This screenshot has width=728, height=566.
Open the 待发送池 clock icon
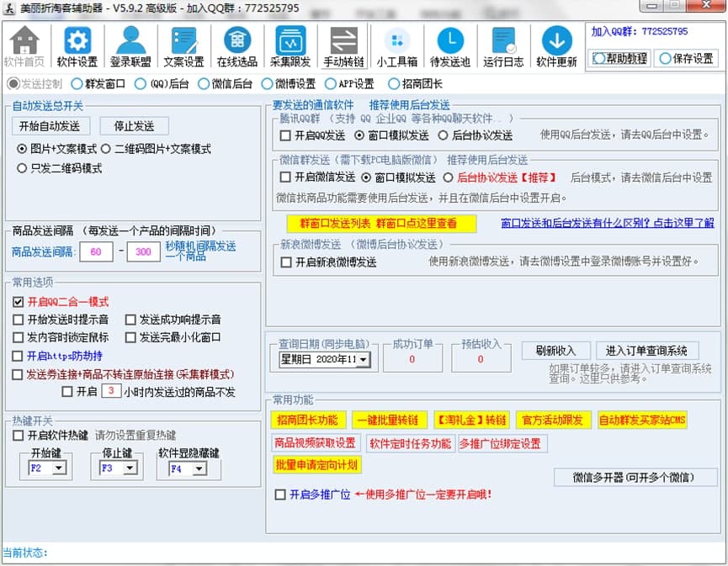tap(450, 42)
